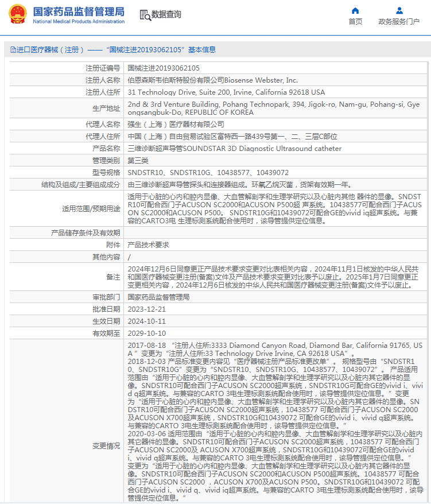Image resolution: width=431 pixels, height=504 pixels.
Task: Select approving department 国家药品监督管理局 value
Action: click(x=158, y=297)
